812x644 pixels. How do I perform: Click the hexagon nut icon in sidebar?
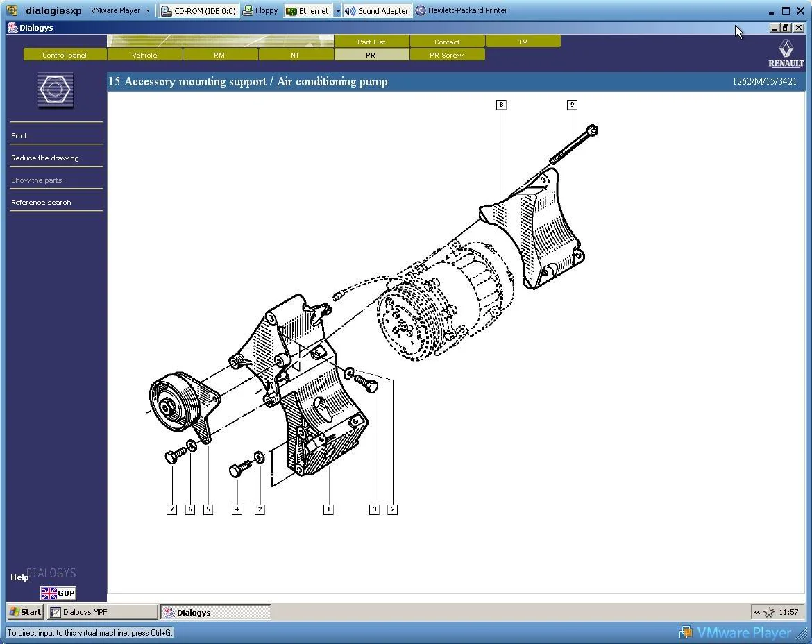tap(56, 90)
